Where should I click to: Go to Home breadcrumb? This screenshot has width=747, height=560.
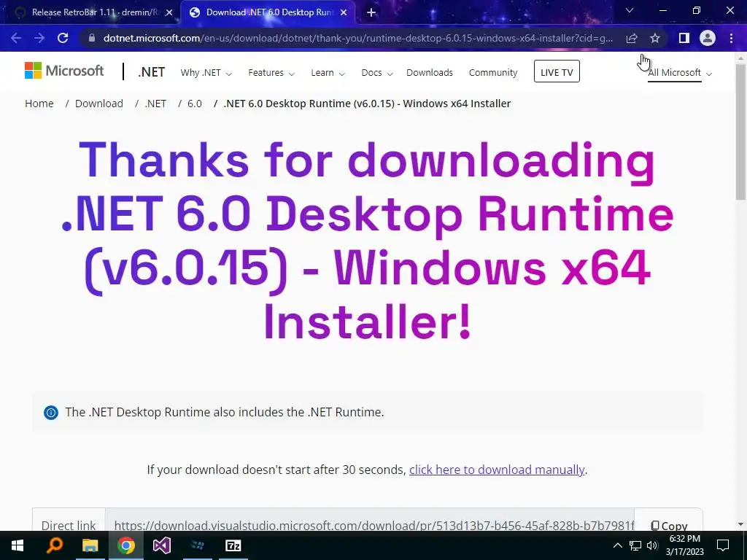pos(39,104)
